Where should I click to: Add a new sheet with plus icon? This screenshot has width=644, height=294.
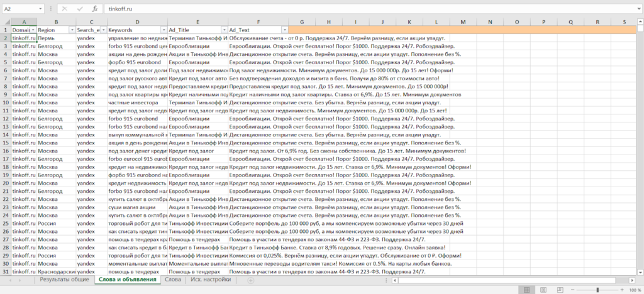250,280
